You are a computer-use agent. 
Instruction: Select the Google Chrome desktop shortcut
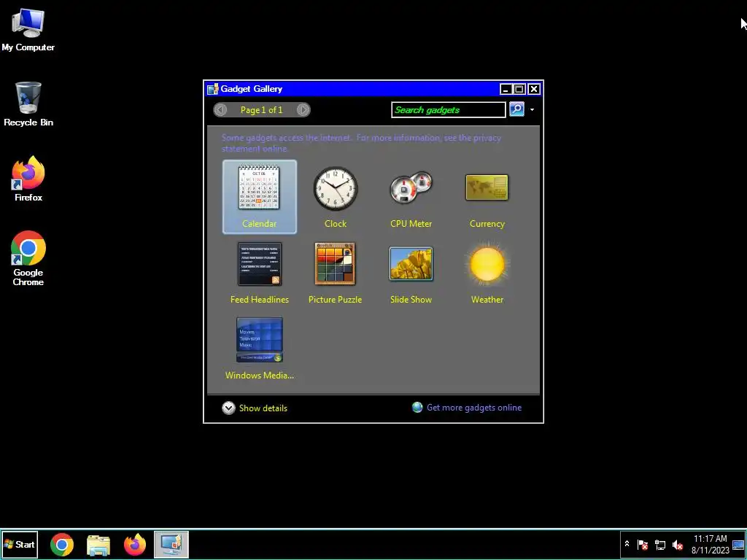(28, 259)
